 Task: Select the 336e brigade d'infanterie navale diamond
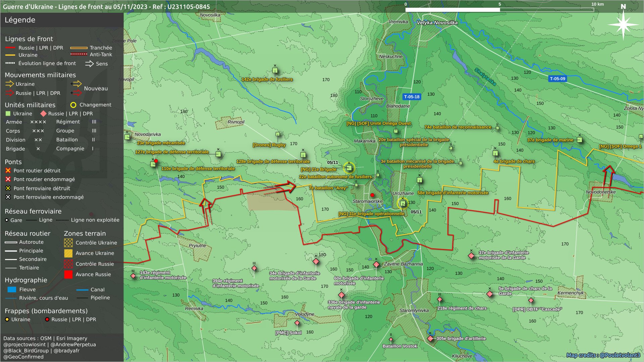[x=341, y=295]
